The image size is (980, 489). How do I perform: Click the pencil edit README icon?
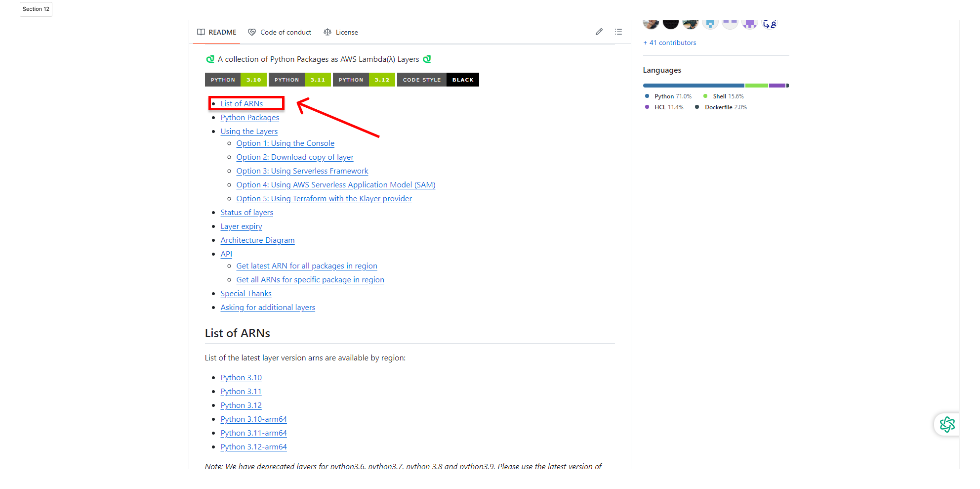[599, 32]
